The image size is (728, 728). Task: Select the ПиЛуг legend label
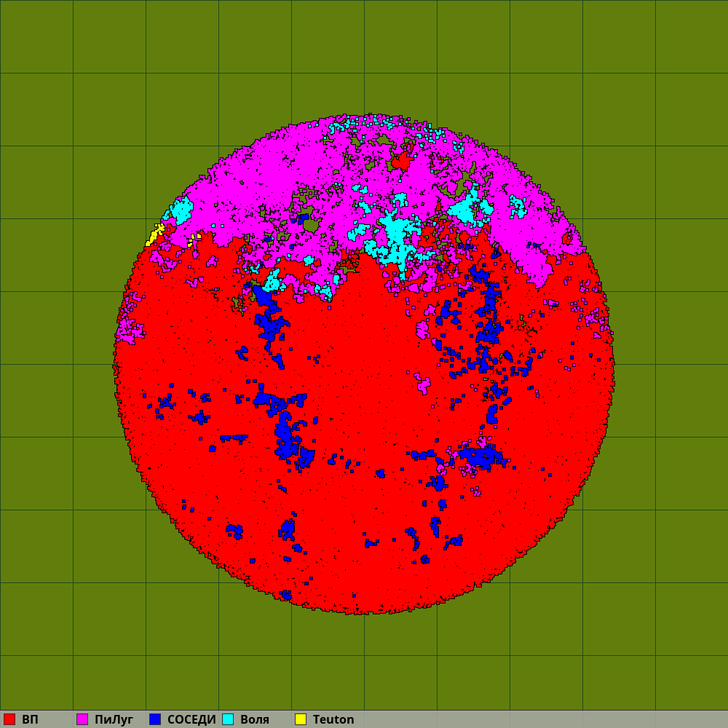click(x=114, y=719)
